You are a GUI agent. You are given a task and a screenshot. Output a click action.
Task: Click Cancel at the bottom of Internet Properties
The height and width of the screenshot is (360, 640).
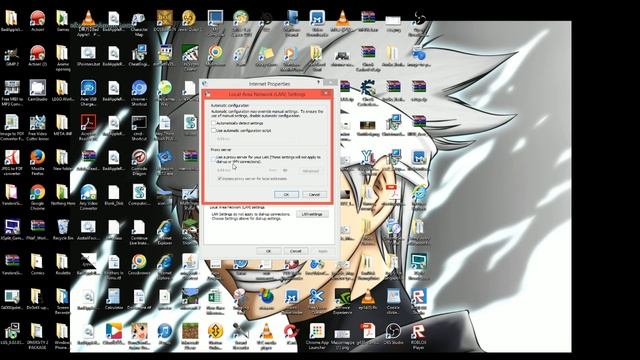(295, 251)
